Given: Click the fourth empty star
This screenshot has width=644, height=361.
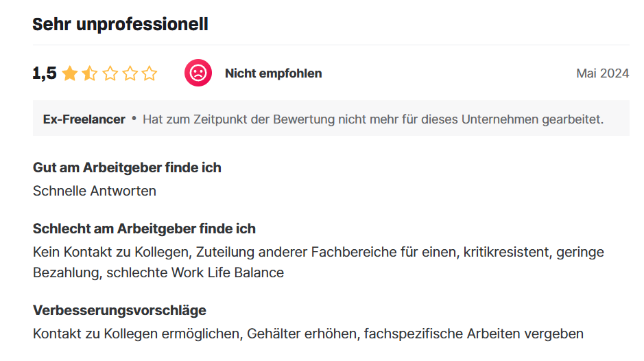Looking at the screenshot, I should pyautogui.click(x=130, y=73).
